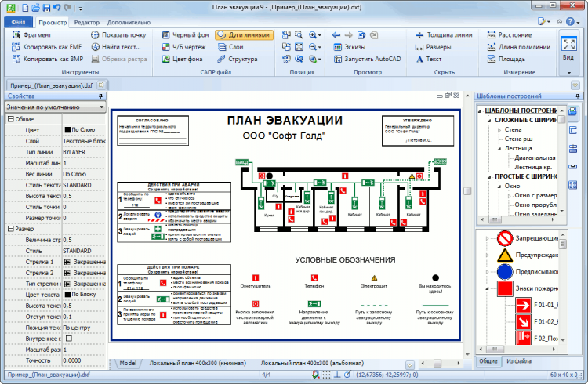Click the Площадь measurement icon
Screen dimensions: 588x384
[492, 59]
